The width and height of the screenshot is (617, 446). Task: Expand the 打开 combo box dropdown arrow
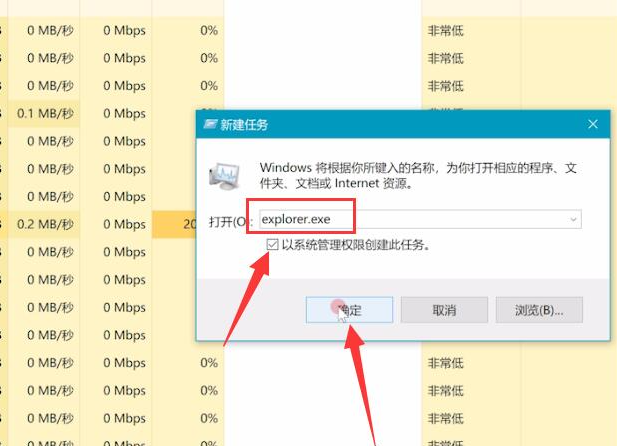(x=573, y=218)
